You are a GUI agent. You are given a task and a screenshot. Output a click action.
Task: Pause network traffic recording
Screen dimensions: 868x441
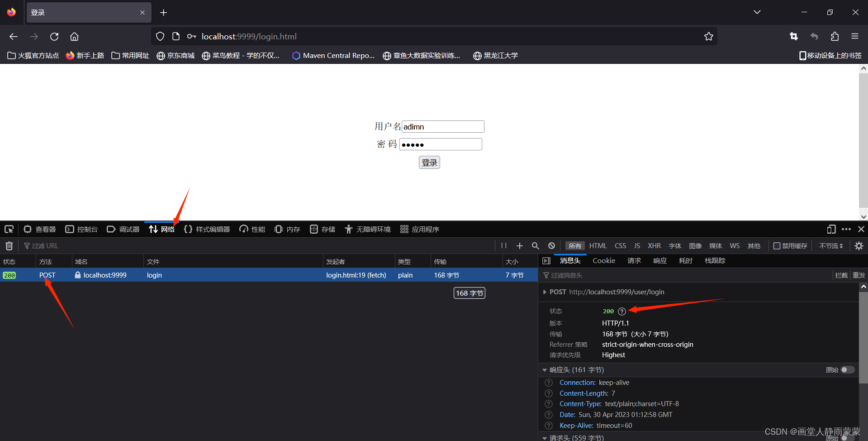(x=503, y=245)
